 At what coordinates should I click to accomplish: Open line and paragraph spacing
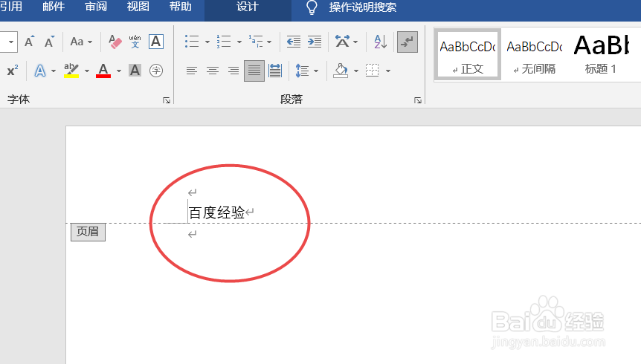(x=302, y=71)
